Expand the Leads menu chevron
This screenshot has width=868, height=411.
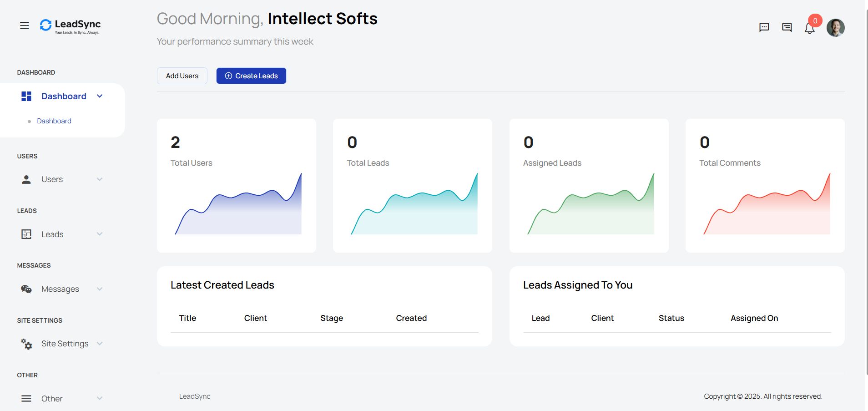pyautogui.click(x=100, y=234)
